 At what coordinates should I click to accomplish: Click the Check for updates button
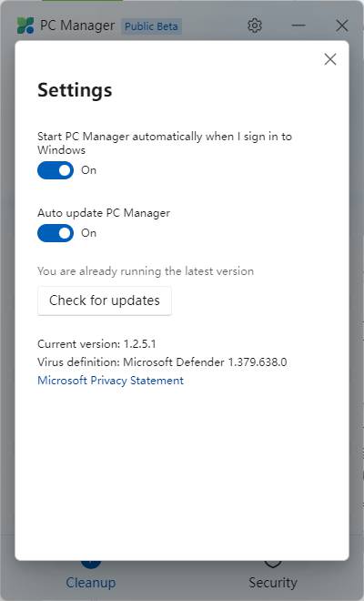coord(105,300)
